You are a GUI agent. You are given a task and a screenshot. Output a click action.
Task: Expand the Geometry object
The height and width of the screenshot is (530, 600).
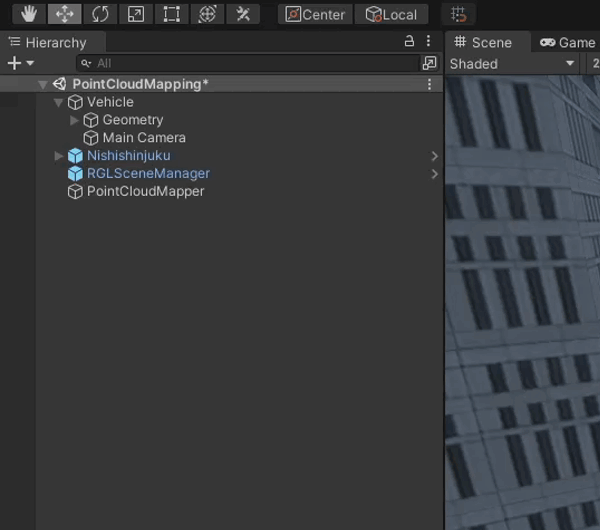(75, 120)
